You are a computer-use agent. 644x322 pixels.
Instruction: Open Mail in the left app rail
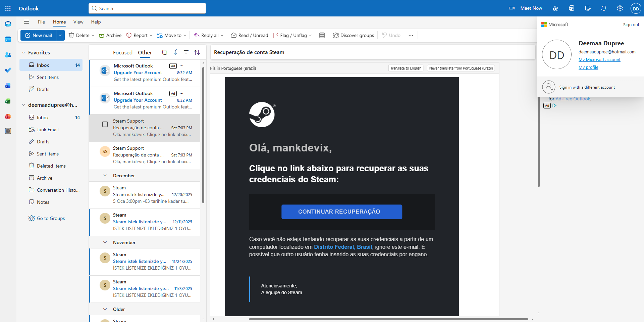8,24
